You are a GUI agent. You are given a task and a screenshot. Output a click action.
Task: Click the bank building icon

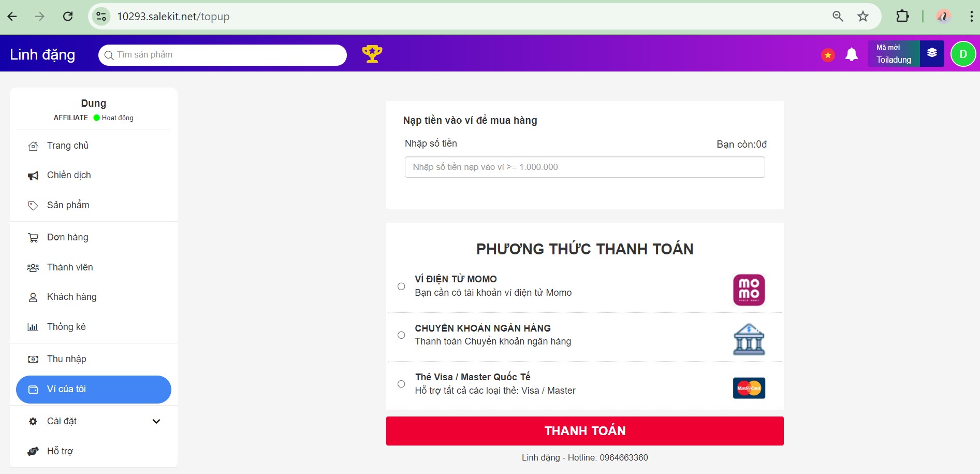click(x=749, y=339)
